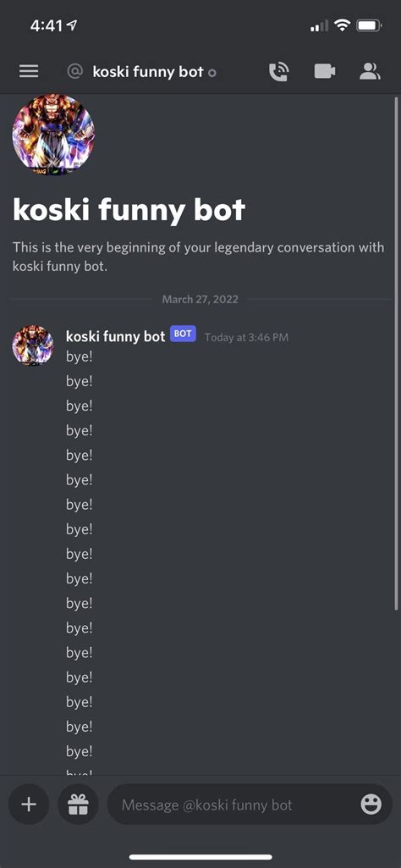Select the first bye! message

click(x=79, y=357)
